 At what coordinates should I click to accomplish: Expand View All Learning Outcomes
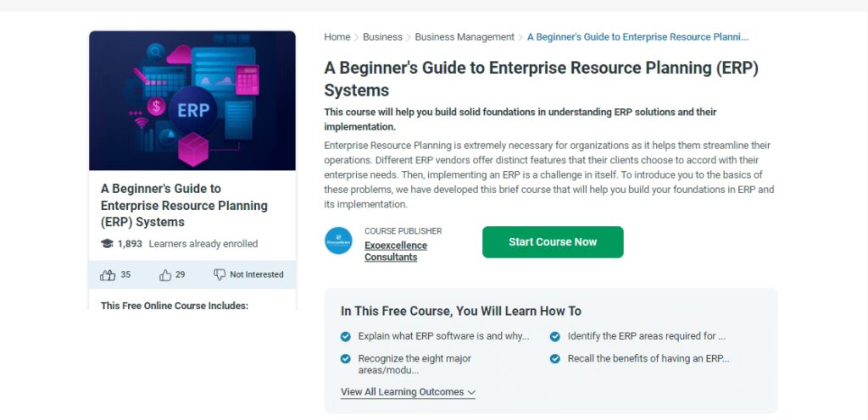(x=408, y=392)
